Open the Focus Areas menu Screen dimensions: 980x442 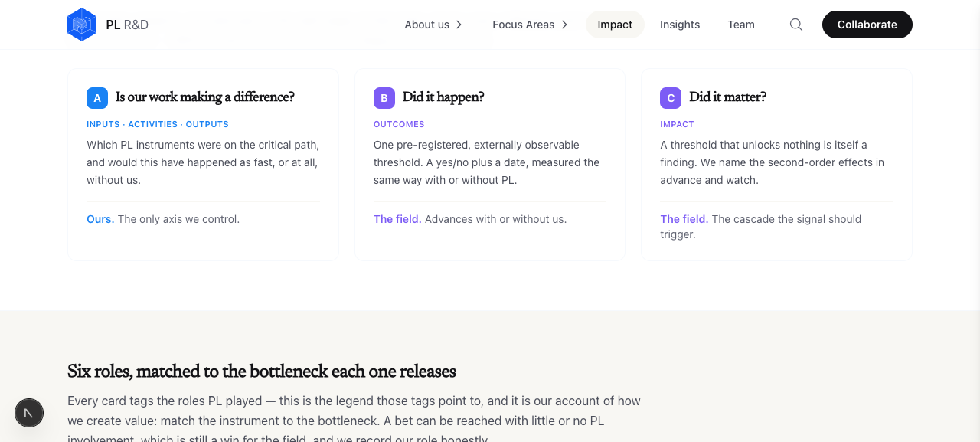coord(531,25)
